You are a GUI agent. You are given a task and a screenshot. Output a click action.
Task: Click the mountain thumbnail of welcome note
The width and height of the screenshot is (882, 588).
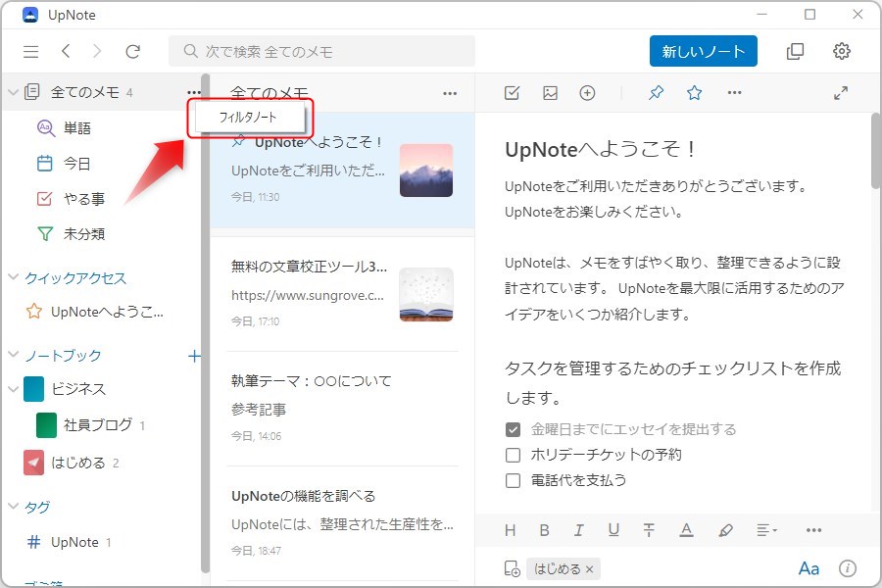click(x=426, y=171)
